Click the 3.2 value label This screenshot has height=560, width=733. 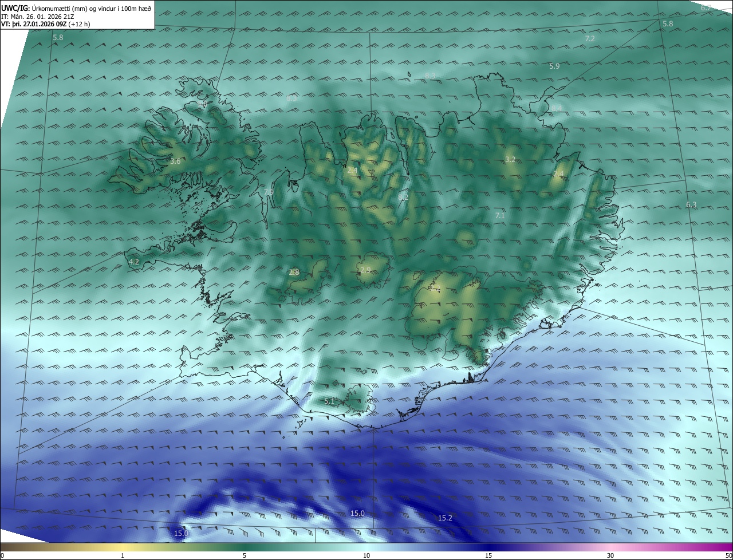point(510,159)
